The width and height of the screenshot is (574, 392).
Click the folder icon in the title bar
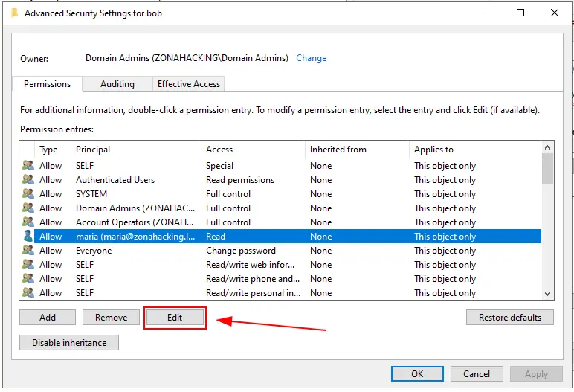[14, 13]
